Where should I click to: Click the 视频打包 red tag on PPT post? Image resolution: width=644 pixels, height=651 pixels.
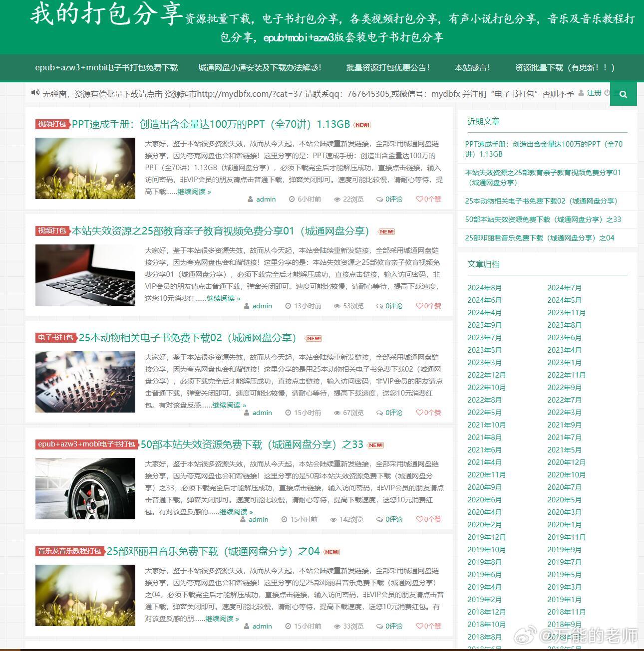(x=52, y=124)
